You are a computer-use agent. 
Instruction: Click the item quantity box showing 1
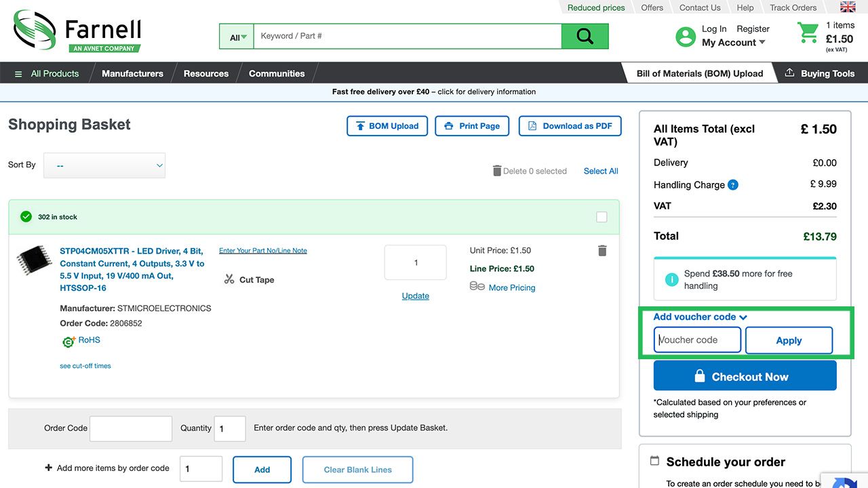[416, 262]
